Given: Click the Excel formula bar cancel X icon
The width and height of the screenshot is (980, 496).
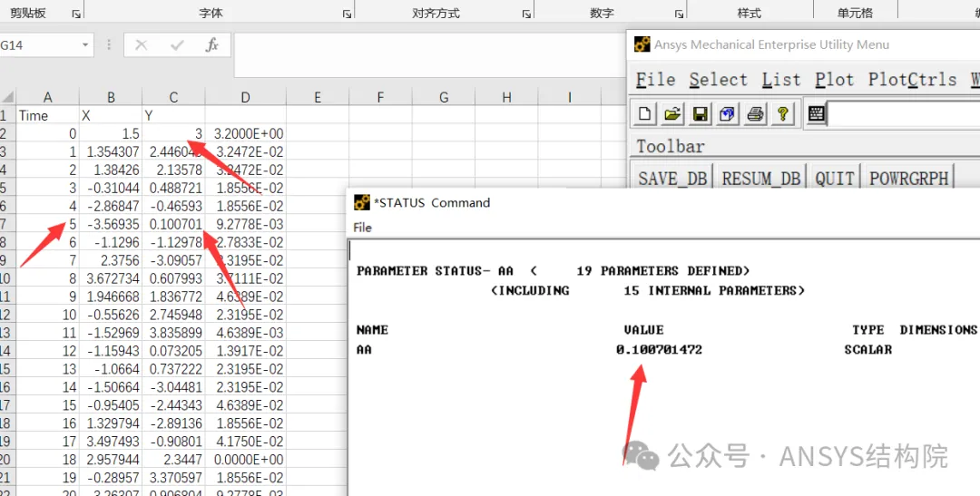Looking at the screenshot, I should pyautogui.click(x=142, y=45).
